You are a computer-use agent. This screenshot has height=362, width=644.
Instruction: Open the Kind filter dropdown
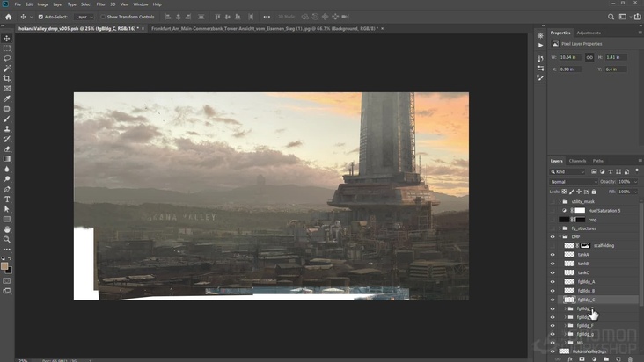point(567,172)
